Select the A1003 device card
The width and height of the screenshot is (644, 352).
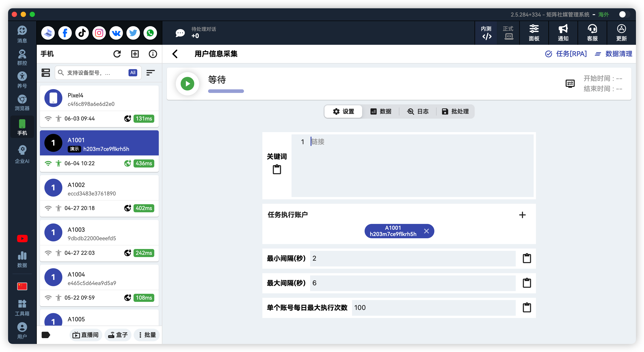pyautogui.click(x=99, y=241)
